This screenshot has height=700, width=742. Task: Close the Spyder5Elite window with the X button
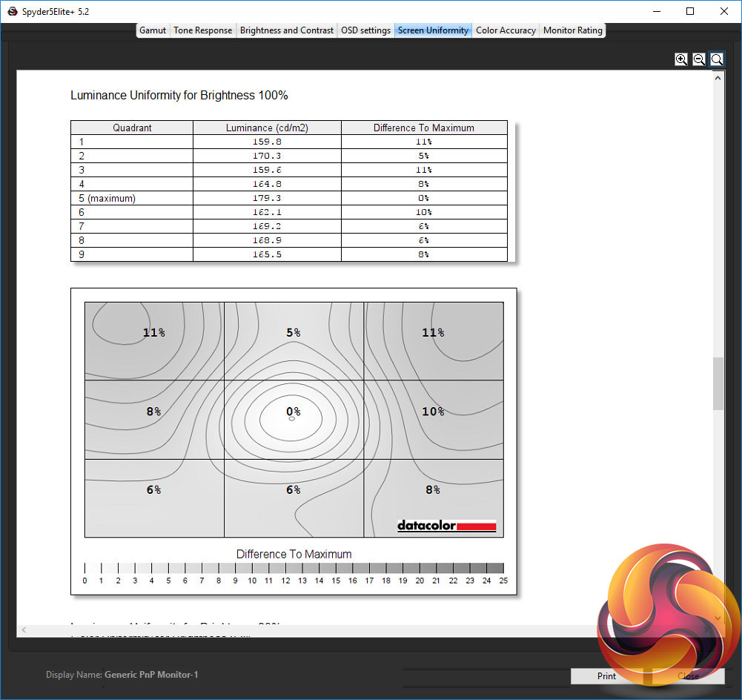[724, 11]
